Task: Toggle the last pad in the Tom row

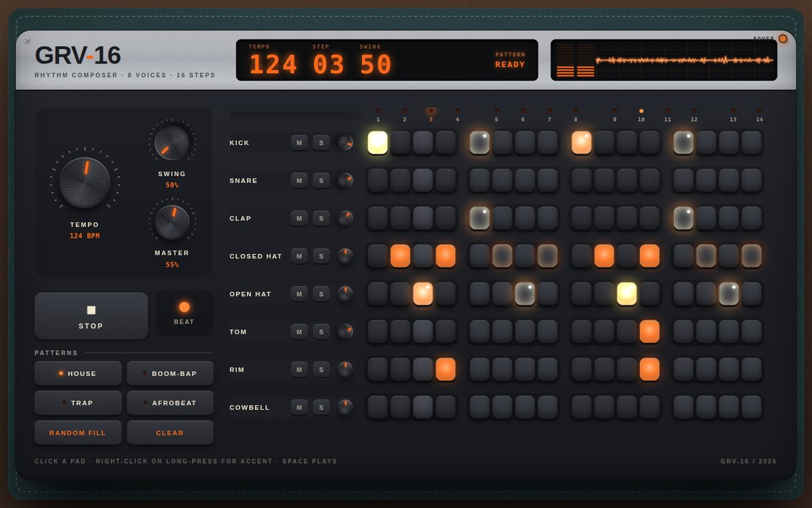Action: (752, 332)
